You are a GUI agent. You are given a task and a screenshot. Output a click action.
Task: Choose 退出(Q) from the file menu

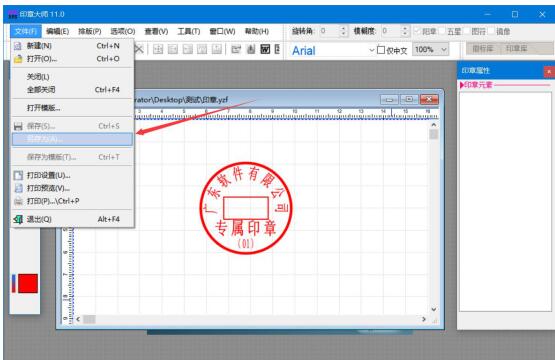tap(73, 219)
